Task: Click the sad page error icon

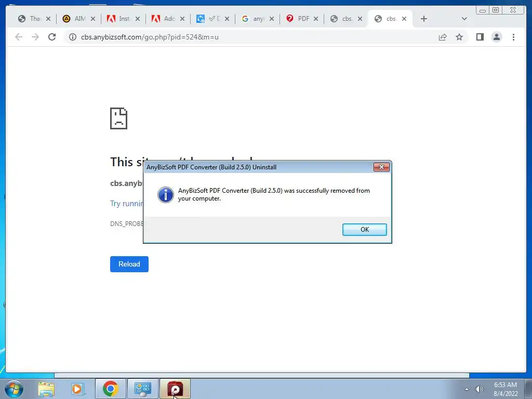Action: (x=119, y=118)
